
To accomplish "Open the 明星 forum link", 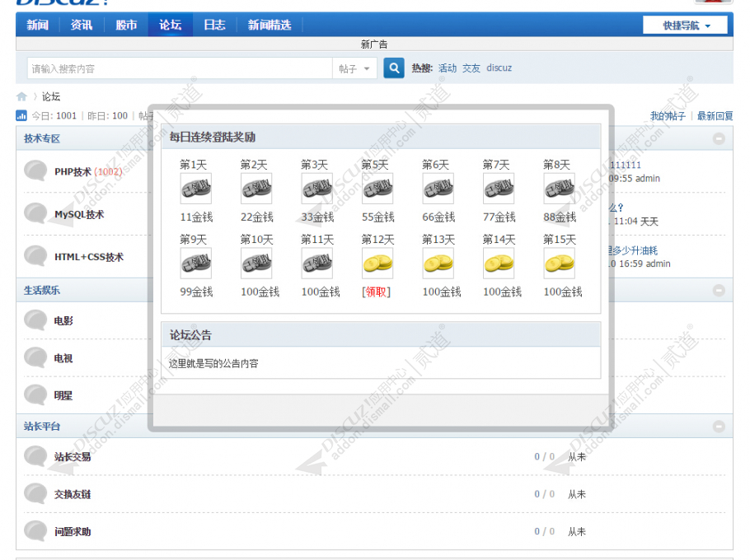I will pos(63,395).
